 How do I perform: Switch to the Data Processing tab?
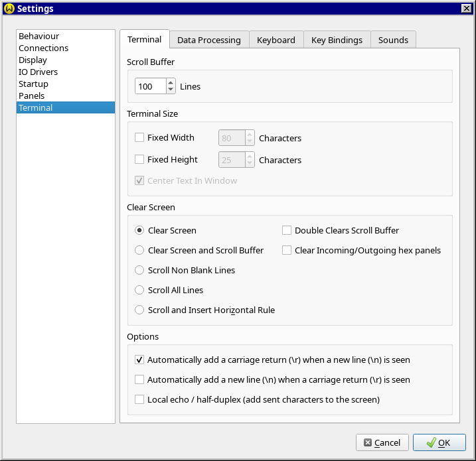click(x=209, y=40)
